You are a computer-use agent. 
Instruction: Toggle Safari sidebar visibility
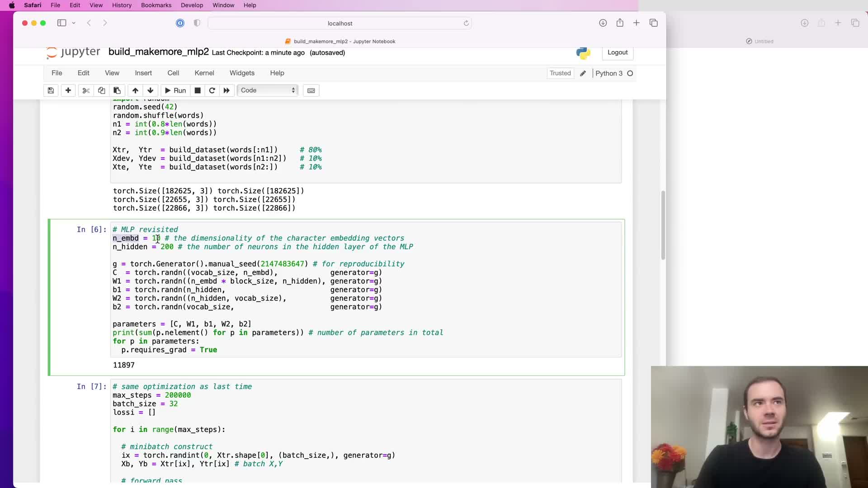coord(62,23)
